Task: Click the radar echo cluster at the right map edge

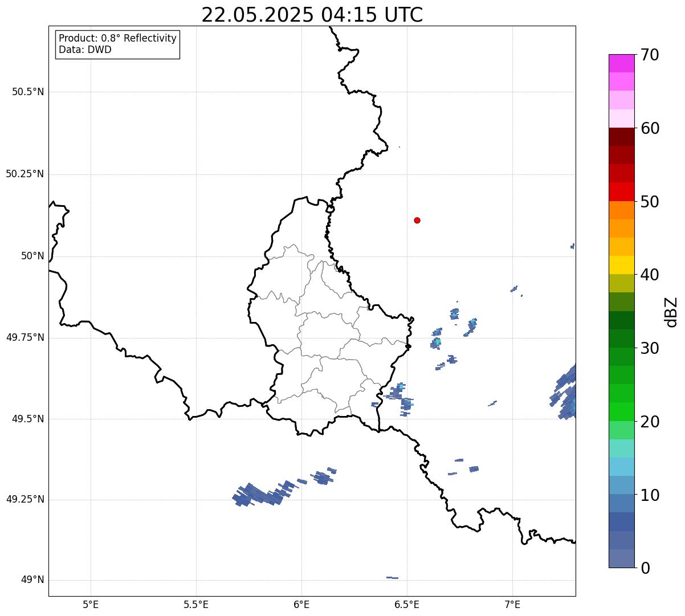Action: pyautogui.click(x=564, y=393)
